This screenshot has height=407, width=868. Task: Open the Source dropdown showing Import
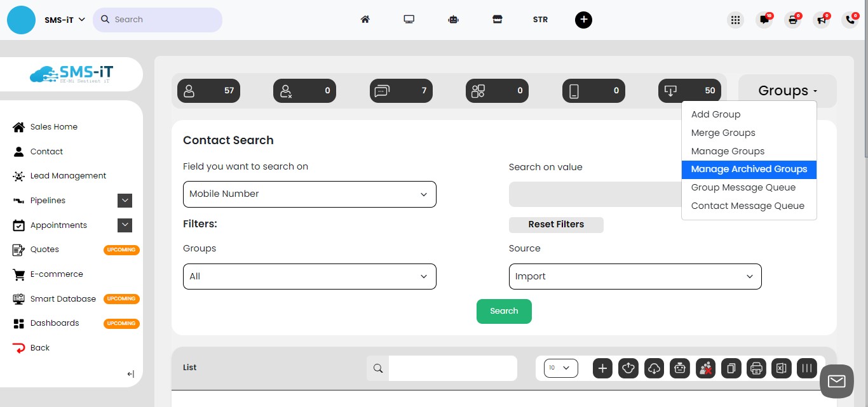click(635, 276)
